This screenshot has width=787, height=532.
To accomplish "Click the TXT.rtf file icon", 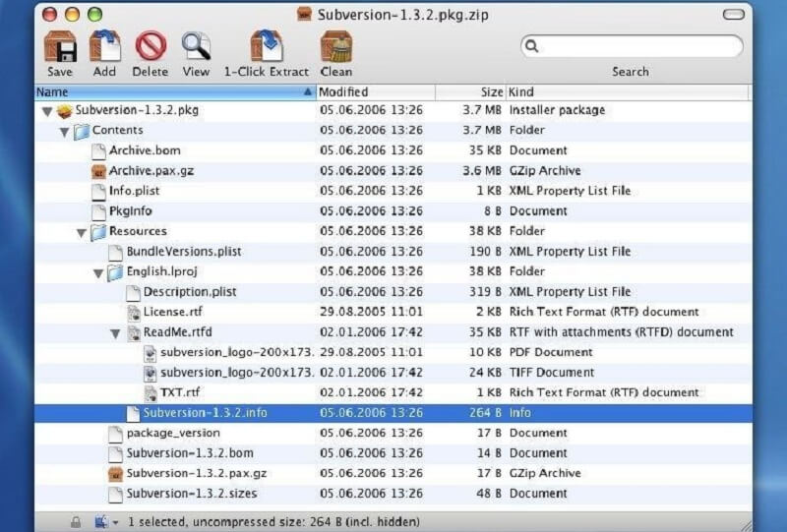I will (x=151, y=393).
